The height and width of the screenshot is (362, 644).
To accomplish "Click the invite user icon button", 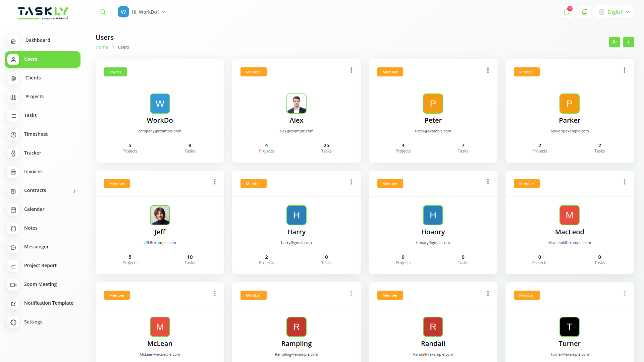I will pyautogui.click(x=614, y=42).
